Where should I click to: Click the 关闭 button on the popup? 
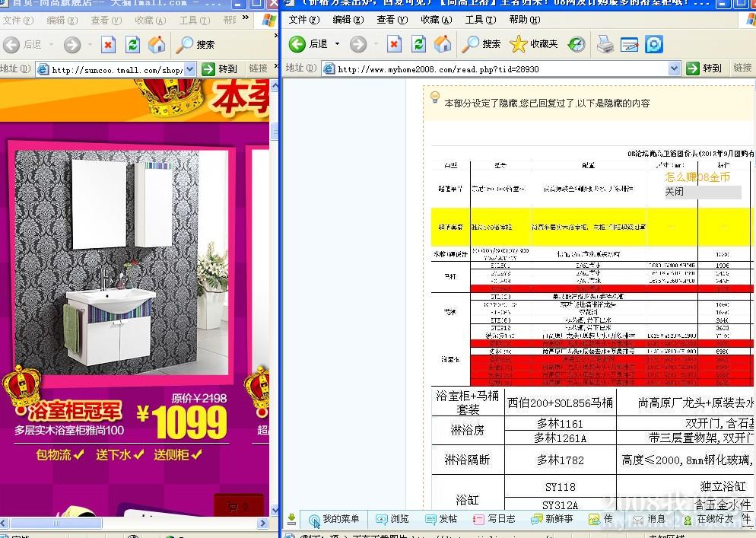[675, 192]
